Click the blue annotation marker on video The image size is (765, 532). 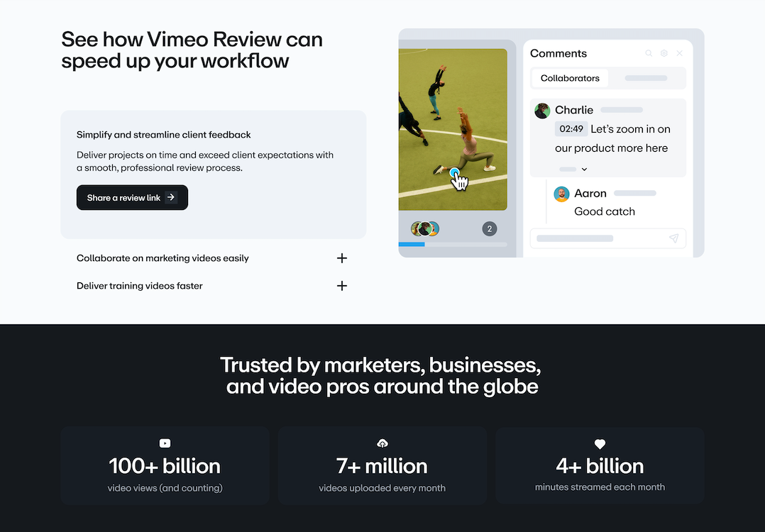point(454,172)
